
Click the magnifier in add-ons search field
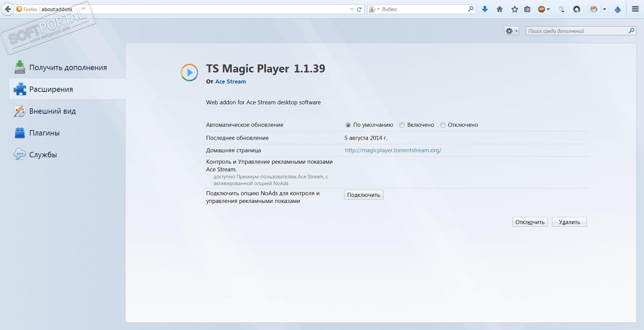(632, 31)
